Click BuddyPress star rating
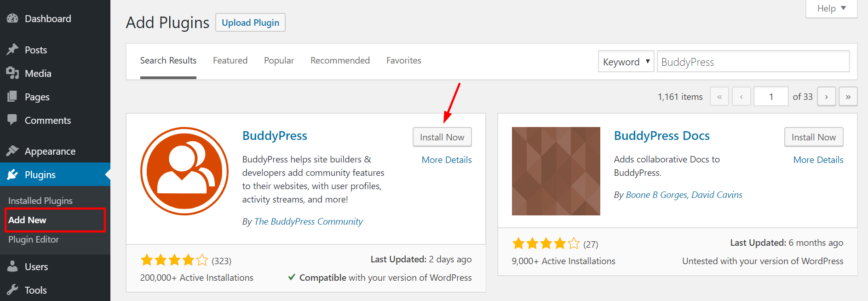Image resolution: width=868 pixels, height=301 pixels. 174,260
